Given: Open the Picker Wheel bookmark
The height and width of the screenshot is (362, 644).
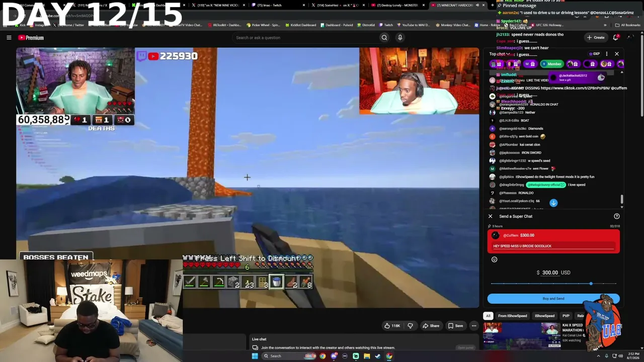Looking at the screenshot, I should pyautogui.click(x=264, y=25).
